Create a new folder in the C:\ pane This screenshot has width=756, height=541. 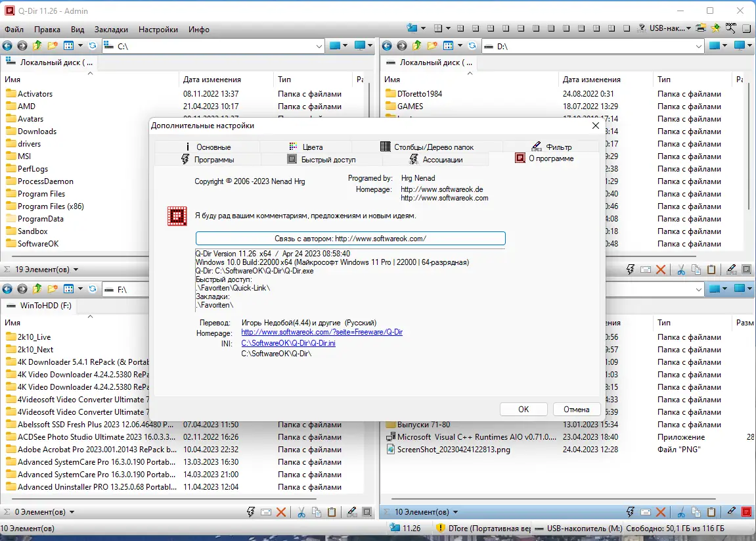point(52,46)
